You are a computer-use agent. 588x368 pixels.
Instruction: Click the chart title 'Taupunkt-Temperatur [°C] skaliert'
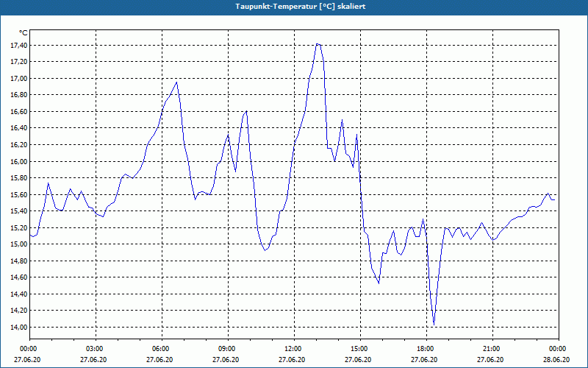pyautogui.click(x=301, y=7)
